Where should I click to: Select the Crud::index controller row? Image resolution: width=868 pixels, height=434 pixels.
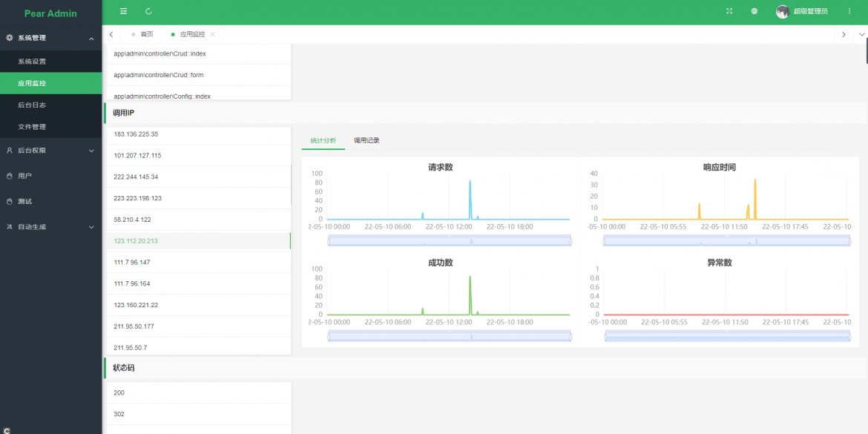(x=198, y=53)
